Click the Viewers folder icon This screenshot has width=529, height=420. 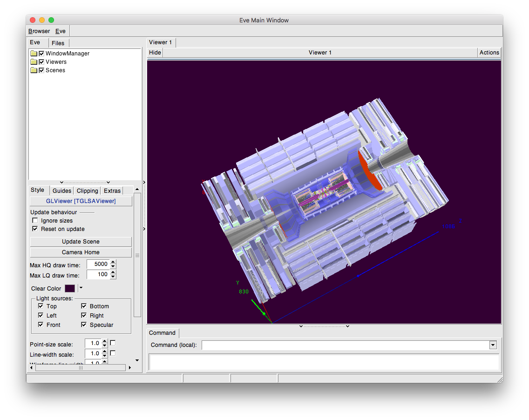tap(34, 62)
